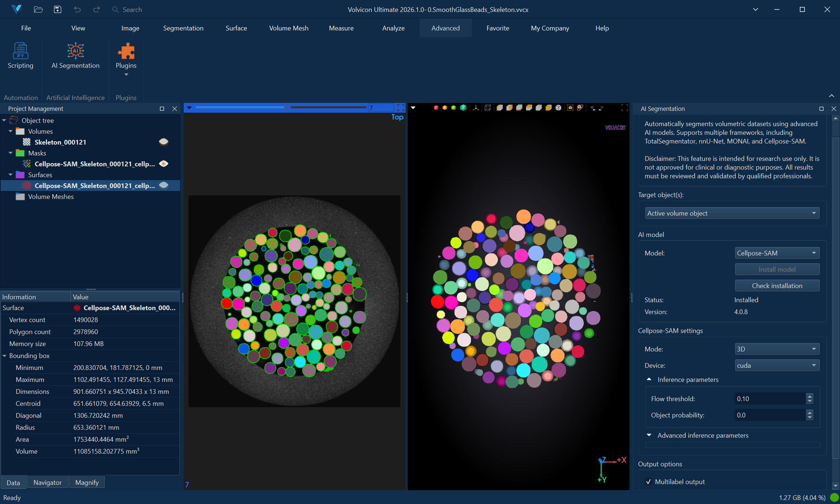Hide the Skeleton_000121 volume

click(x=163, y=142)
